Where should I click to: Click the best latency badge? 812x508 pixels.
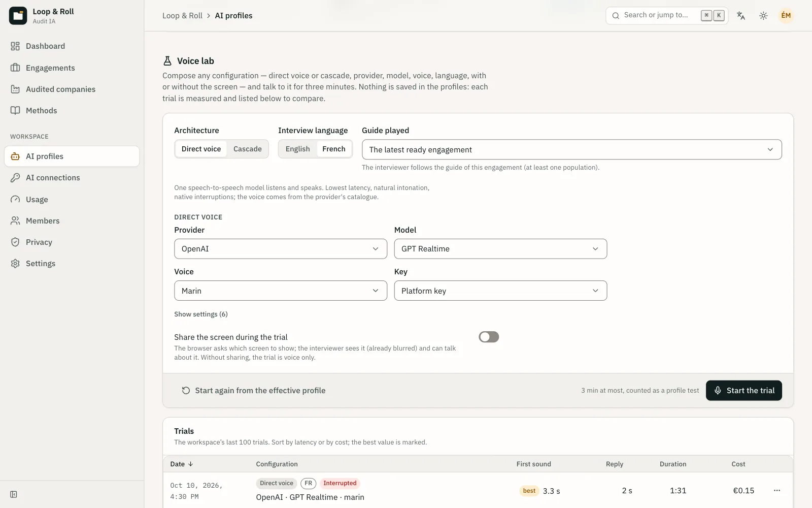(529, 491)
